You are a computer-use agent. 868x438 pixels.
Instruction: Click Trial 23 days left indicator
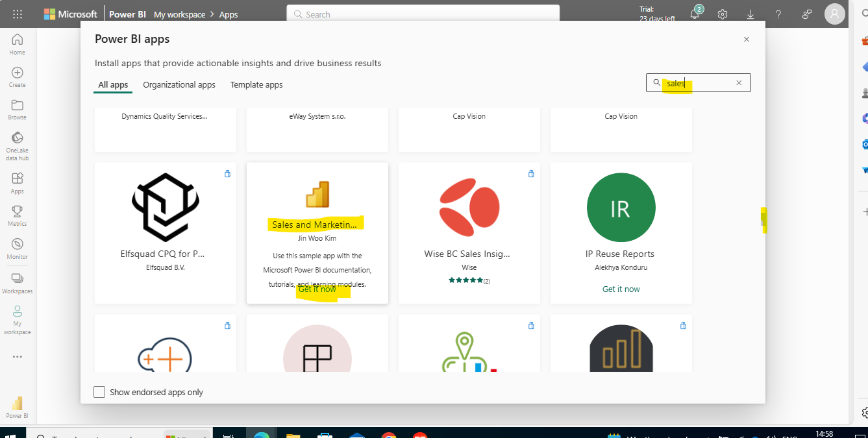tap(657, 14)
